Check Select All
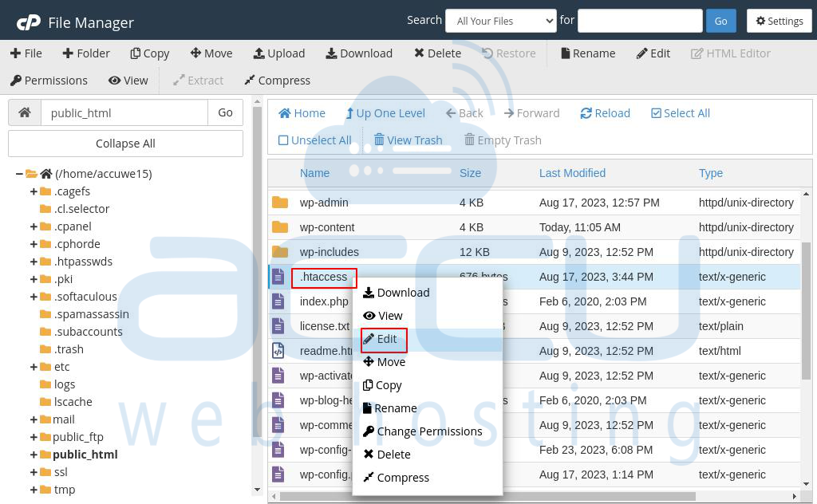 click(681, 113)
